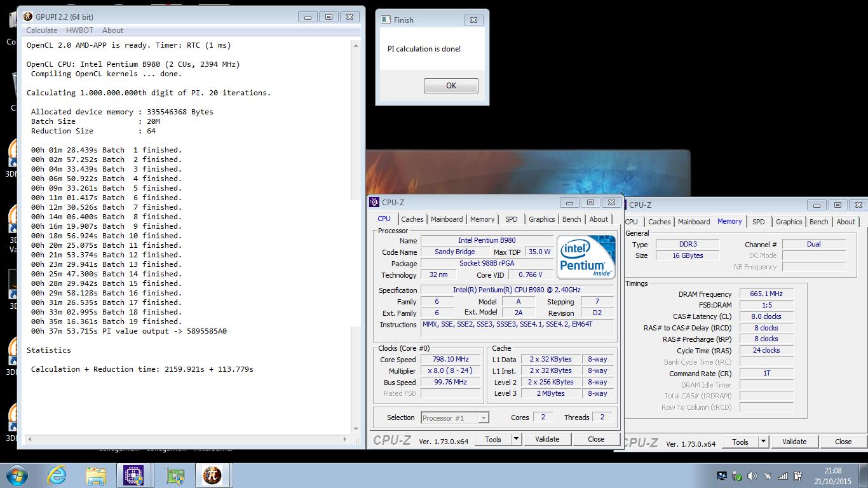
Task: Click Close button in rear CPU-Z window
Action: (843, 442)
